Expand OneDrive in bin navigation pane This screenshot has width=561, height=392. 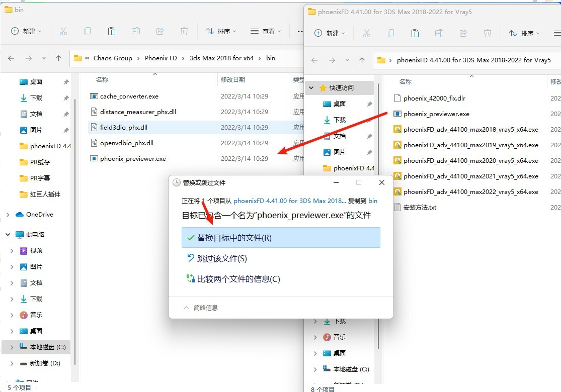[8, 215]
